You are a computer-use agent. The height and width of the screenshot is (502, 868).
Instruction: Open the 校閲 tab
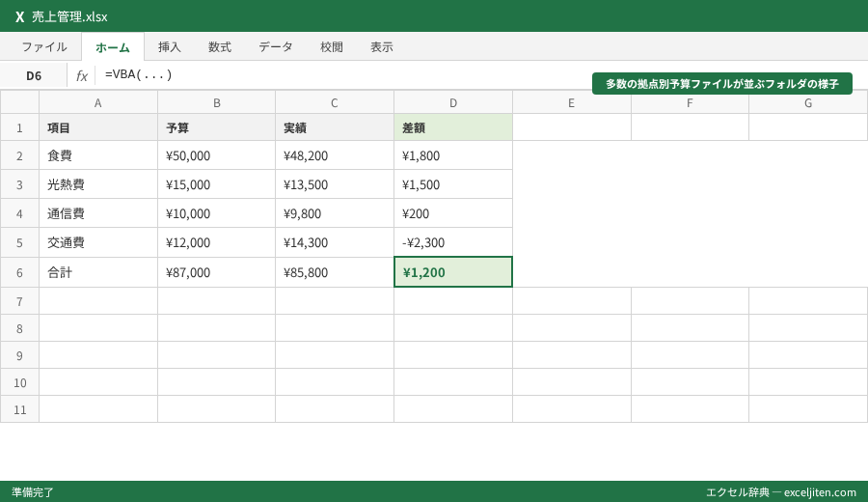tap(332, 47)
